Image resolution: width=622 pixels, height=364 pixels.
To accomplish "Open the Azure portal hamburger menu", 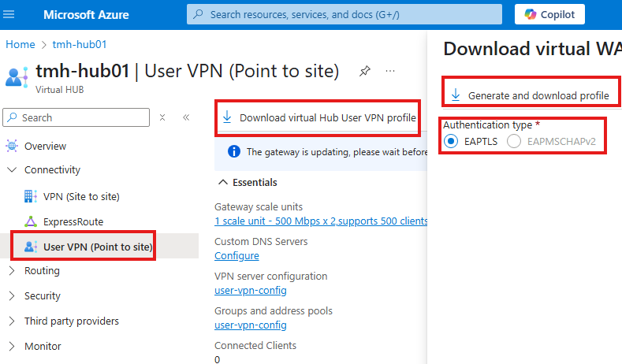I will [9, 15].
